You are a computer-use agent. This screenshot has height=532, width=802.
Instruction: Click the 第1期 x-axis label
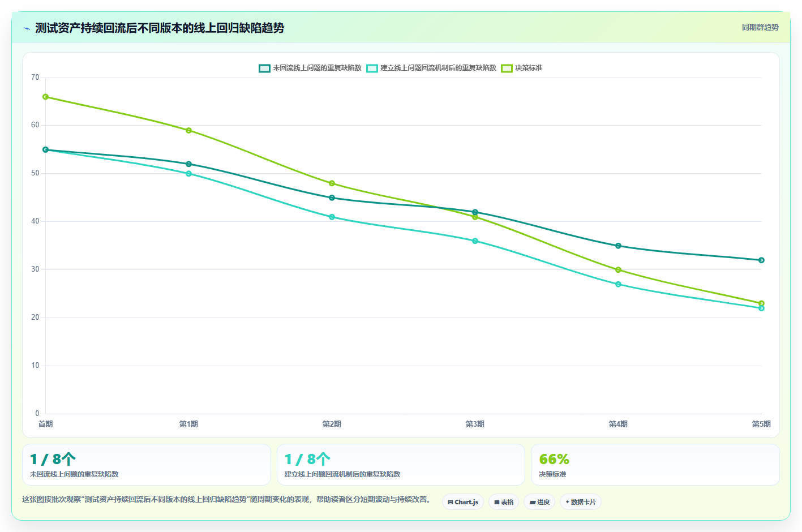(189, 424)
